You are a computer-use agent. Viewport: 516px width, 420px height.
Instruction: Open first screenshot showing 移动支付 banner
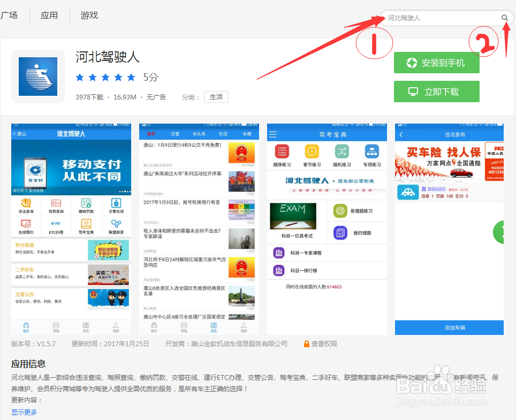point(71,229)
